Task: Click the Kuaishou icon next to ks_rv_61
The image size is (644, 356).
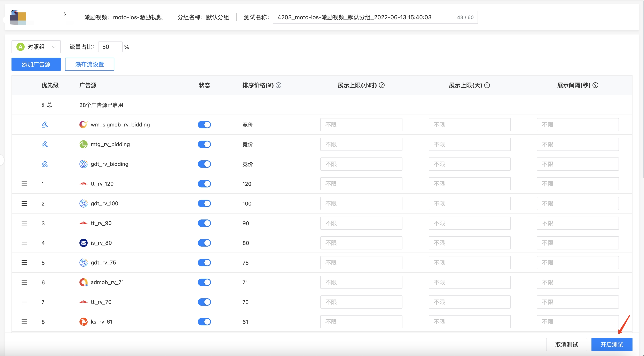Action: point(83,322)
